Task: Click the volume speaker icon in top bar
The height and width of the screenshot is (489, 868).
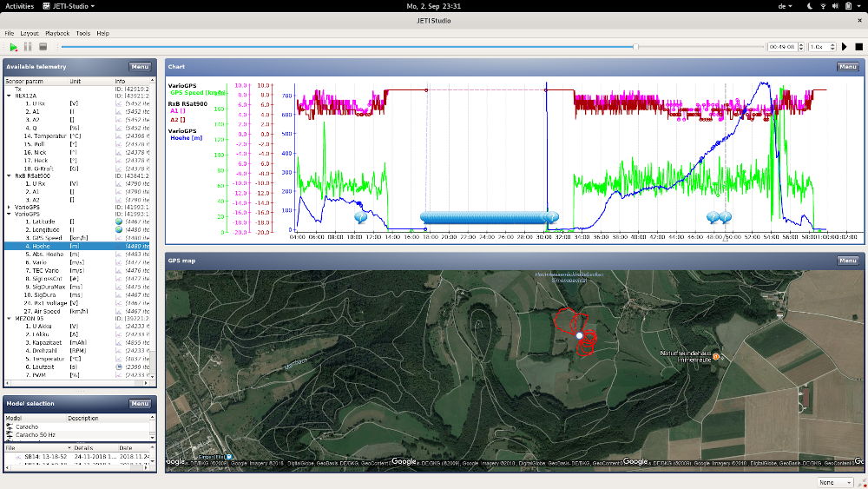Action: tap(835, 6)
